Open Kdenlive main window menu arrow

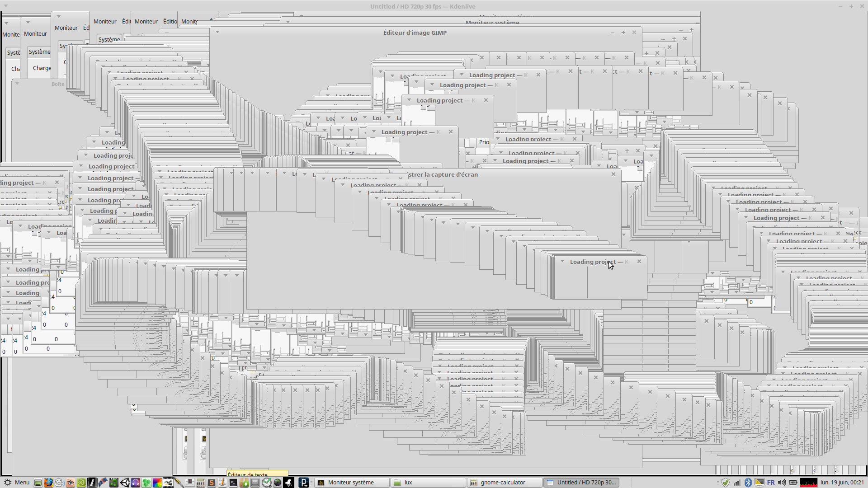pyautogui.click(x=5, y=6)
